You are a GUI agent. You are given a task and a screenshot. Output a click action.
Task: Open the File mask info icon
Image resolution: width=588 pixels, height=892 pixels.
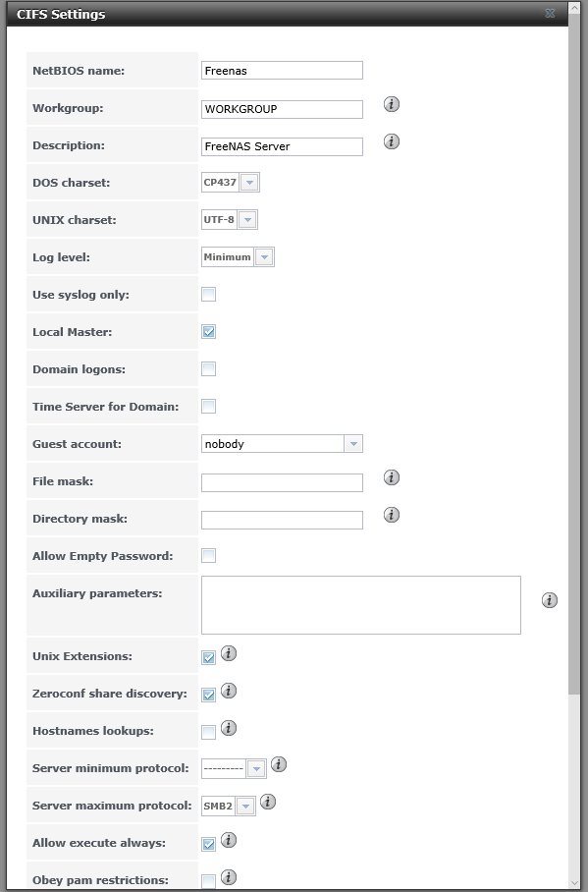(392, 477)
